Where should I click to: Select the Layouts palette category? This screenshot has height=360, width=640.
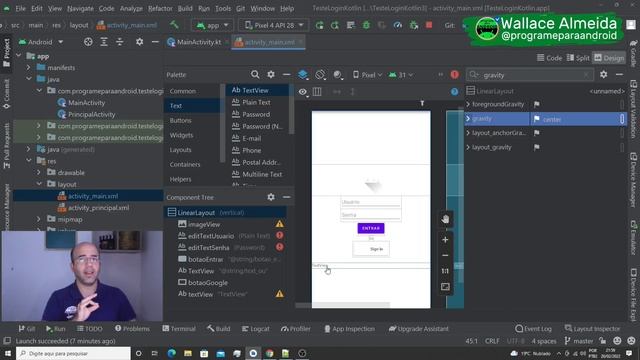[x=180, y=150]
